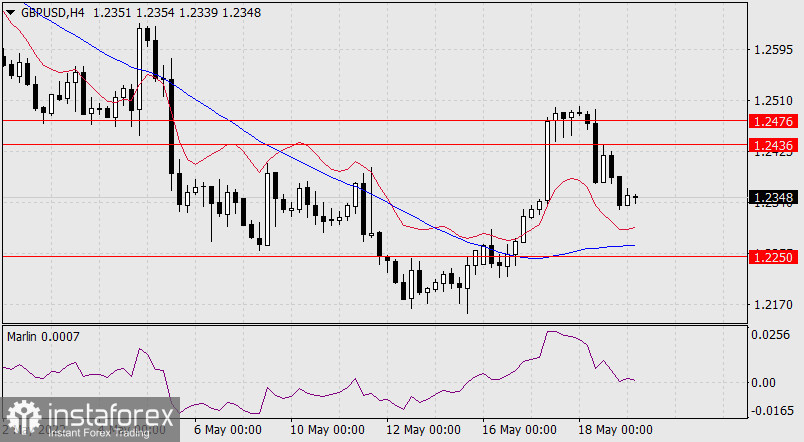Viewport: 804px width, 442px height.
Task: Click the Marlin 0.0007 indicator label
Action: click(43, 337)
